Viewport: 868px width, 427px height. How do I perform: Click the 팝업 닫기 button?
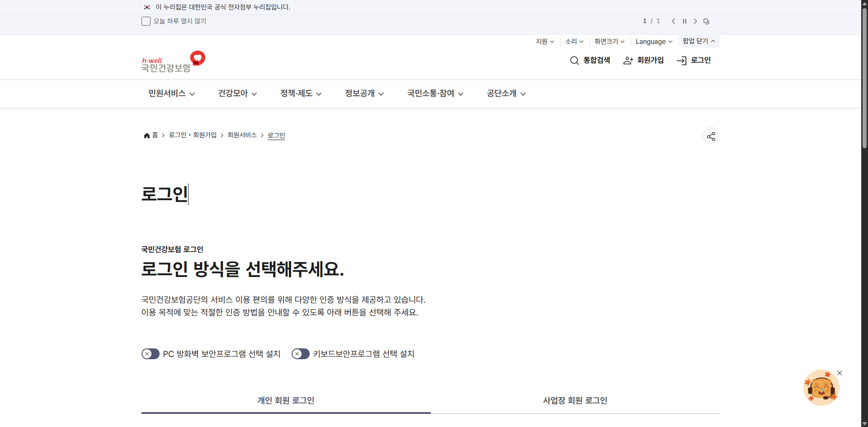click(698, 41)
